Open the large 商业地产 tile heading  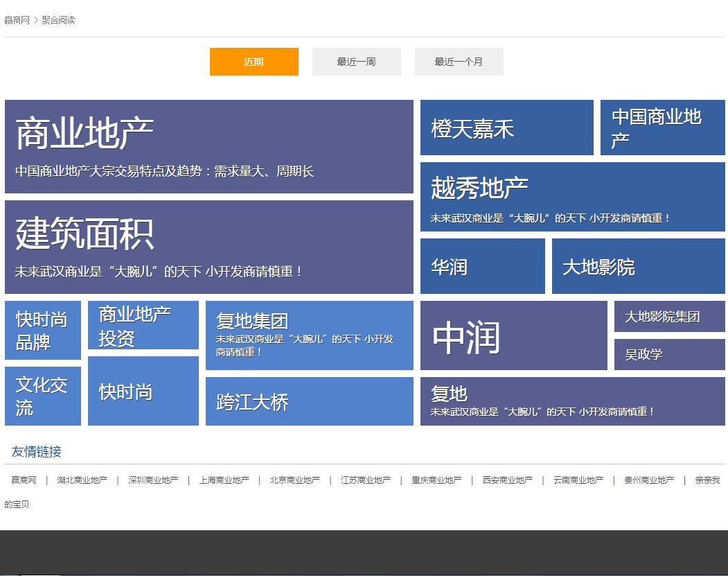(x=85, y=134)
